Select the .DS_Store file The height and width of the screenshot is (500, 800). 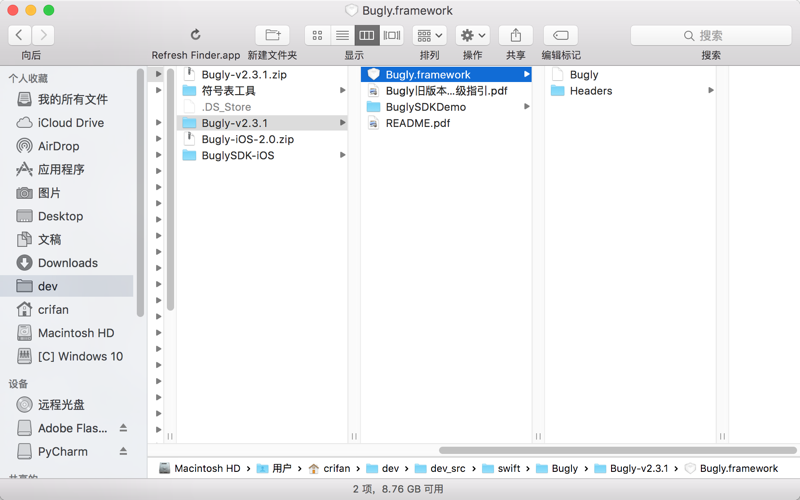coord(262,107)
